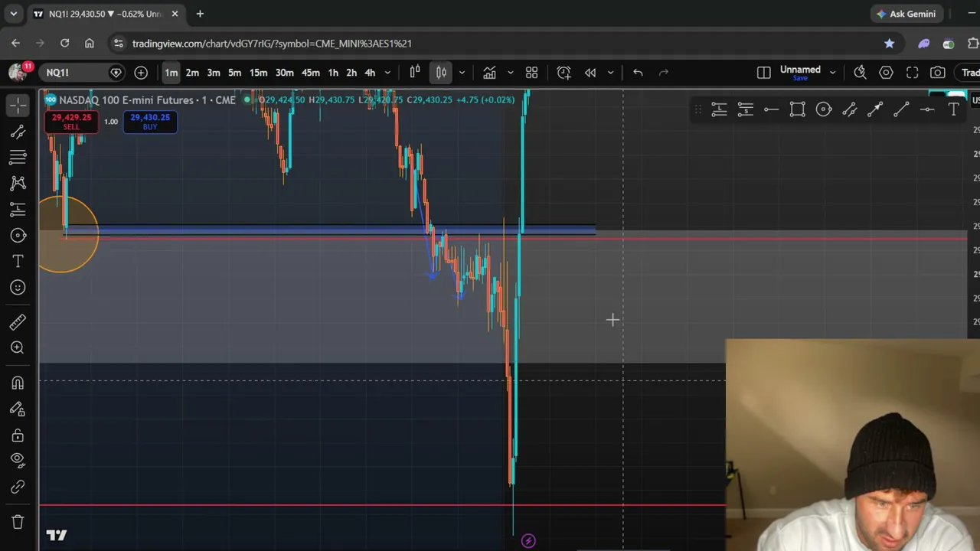Viewport: 980px width, 551px height.
Task: Click the BUY 29,430.25 button
Action: click(x=150, y=122)
